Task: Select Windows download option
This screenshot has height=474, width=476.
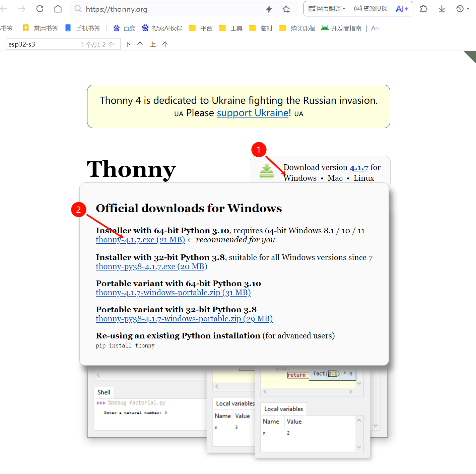Action: (300, 178)
